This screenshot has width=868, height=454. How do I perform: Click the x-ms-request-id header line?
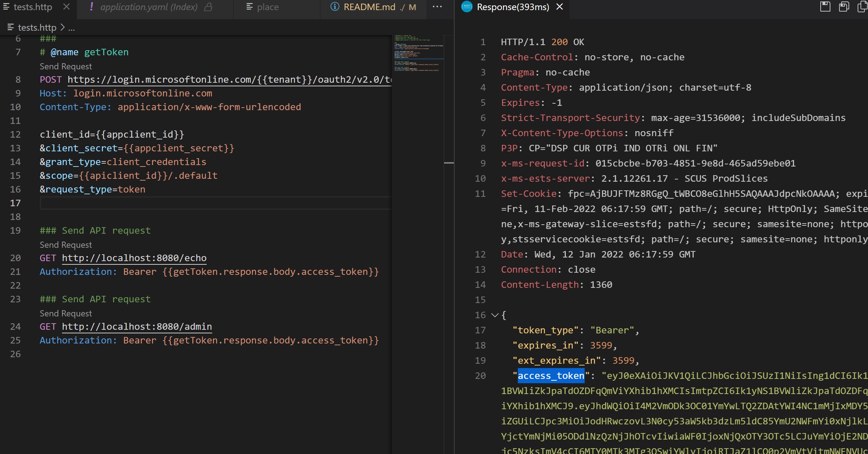tap(648, 163)
